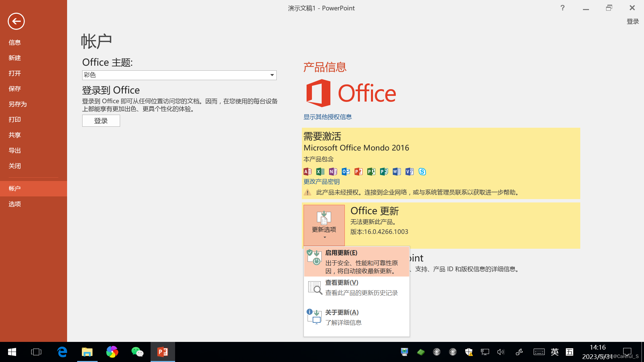Click the Outlook product icon
Viewport: 644px width, 362px height.
346,172
